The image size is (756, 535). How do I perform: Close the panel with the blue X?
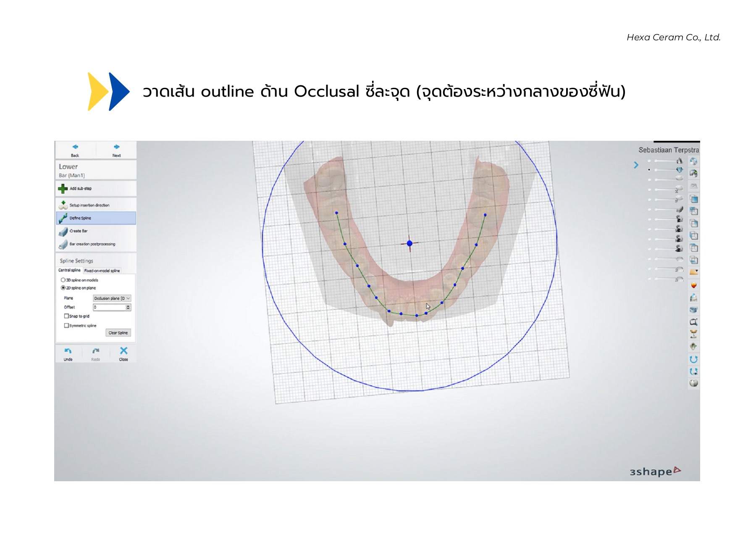tap(123, 351)
